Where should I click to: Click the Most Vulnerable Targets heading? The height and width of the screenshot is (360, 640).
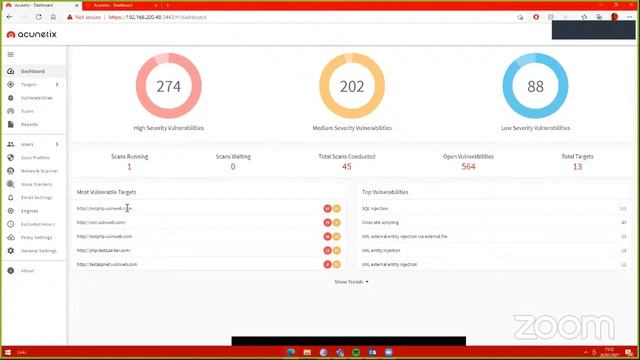(x=107, y=192)
